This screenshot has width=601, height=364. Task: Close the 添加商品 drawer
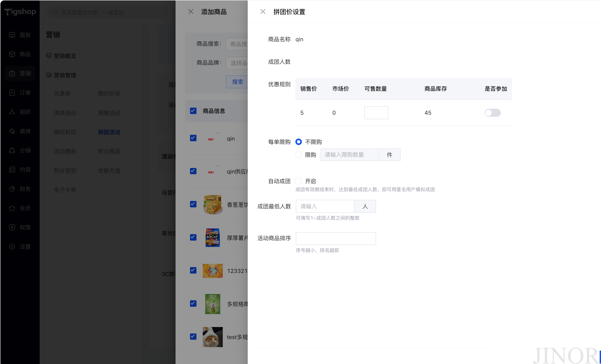tap(191, 11)
